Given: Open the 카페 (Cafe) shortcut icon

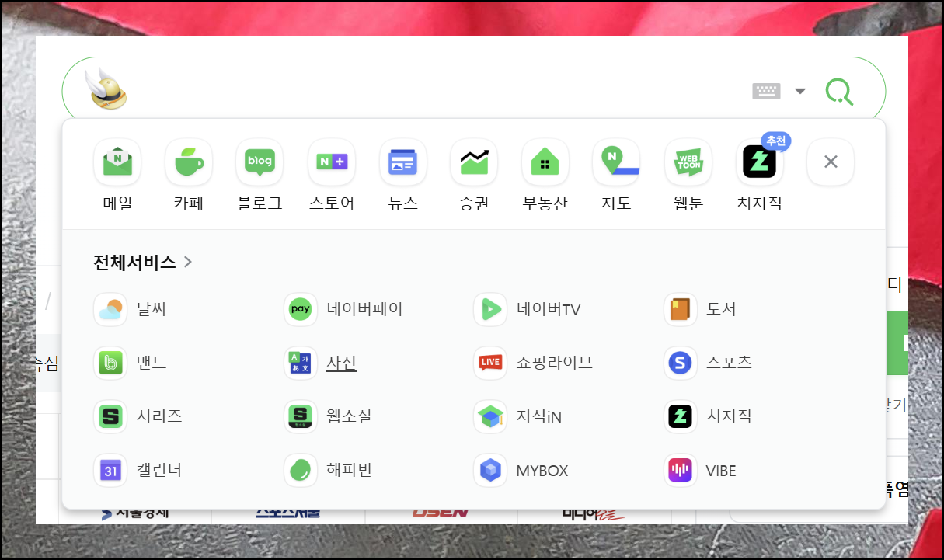Looking at the screenshot, I should point(189,162).
